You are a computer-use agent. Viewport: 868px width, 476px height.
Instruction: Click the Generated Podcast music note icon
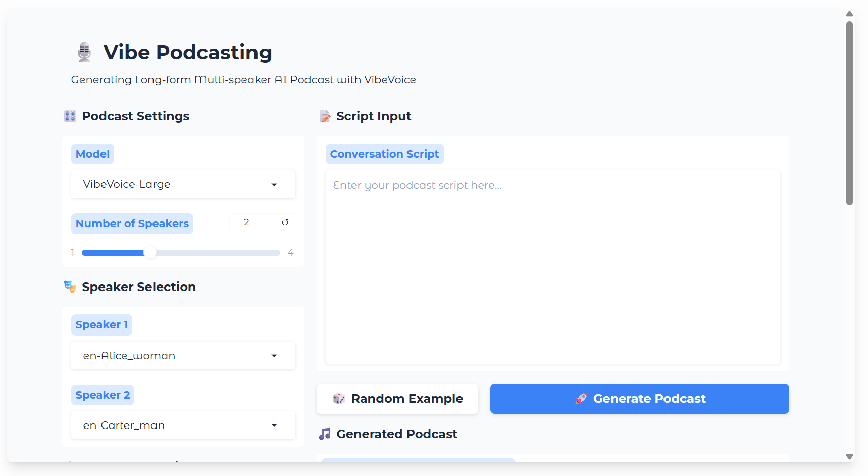pos(325,434)
